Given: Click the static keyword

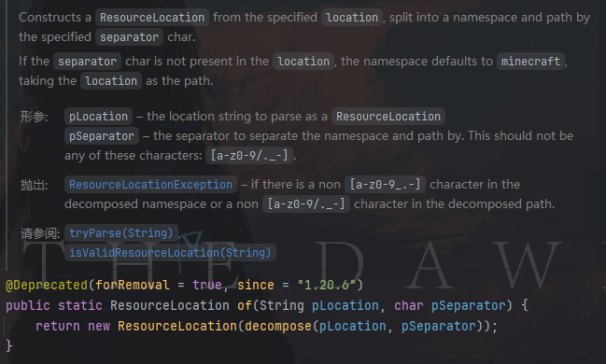Looking at the screenshot, I should pos(80,305).
